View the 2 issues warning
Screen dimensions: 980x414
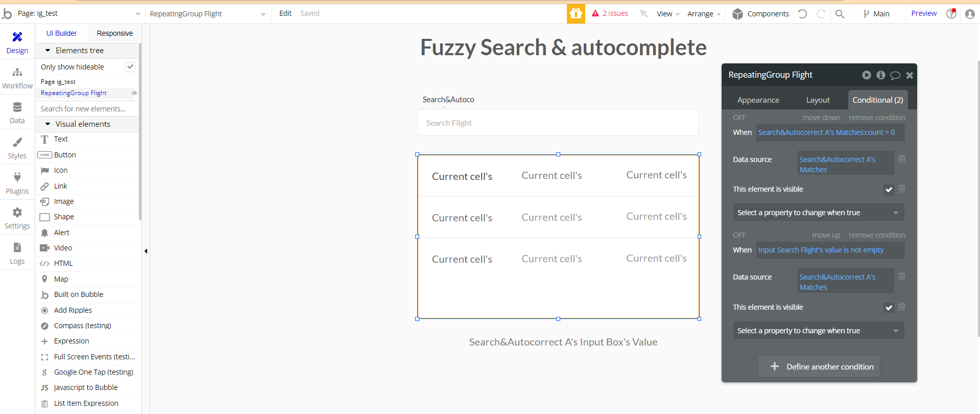click(610, 13)
